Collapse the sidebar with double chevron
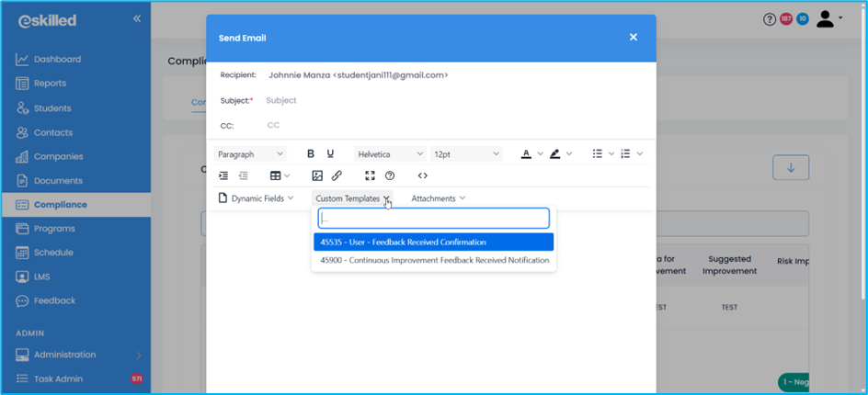 tap(137, 18)
